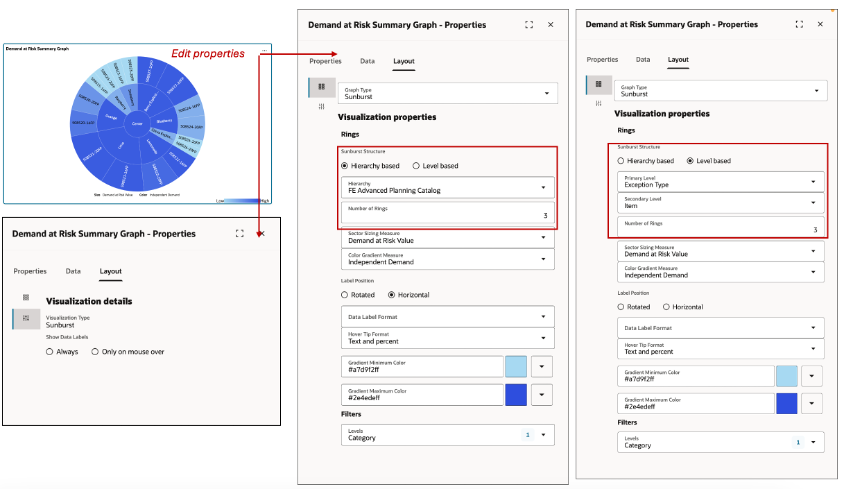Viewport: 844px width, 490px height.
Task: Select Hierarchy based radio in middle panel
Action: click(x=344, y=166)
